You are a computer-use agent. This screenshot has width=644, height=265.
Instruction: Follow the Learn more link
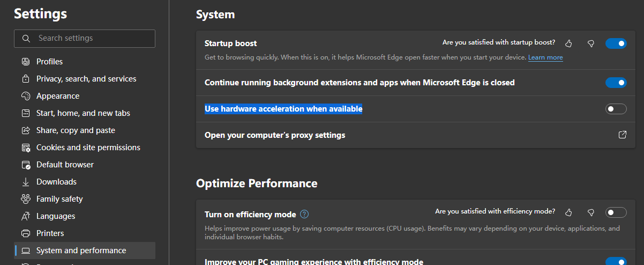click(545, 57)
